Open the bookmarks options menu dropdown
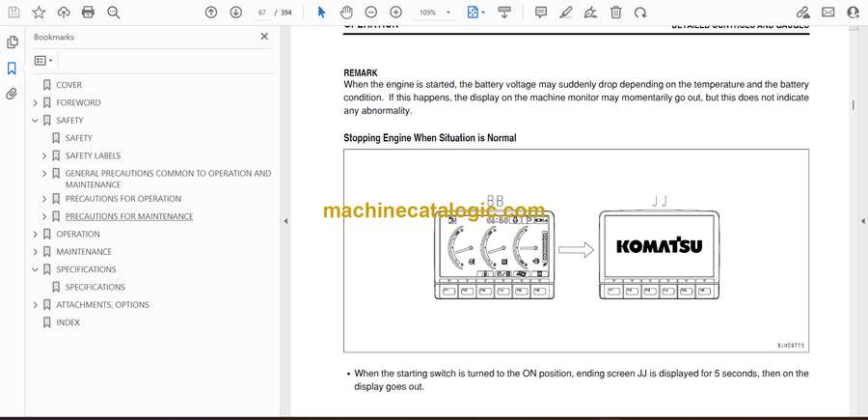Screen dimensions: 868x420 click(x=43, y=61)
